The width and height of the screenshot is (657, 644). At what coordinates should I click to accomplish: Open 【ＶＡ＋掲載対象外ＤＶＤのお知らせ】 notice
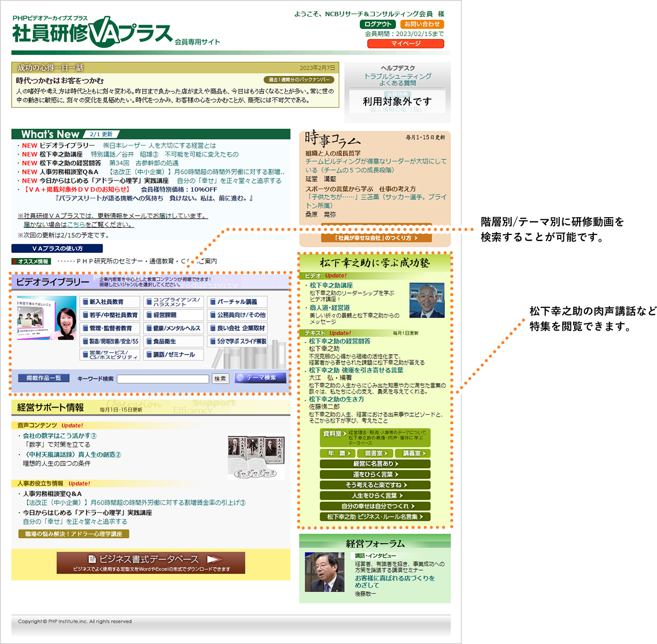point(76,189)
